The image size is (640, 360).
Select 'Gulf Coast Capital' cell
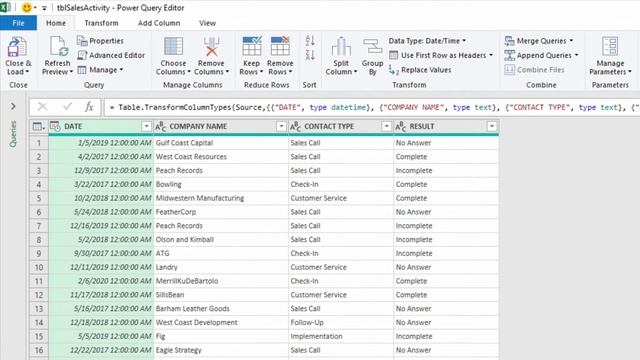point(221,143)
